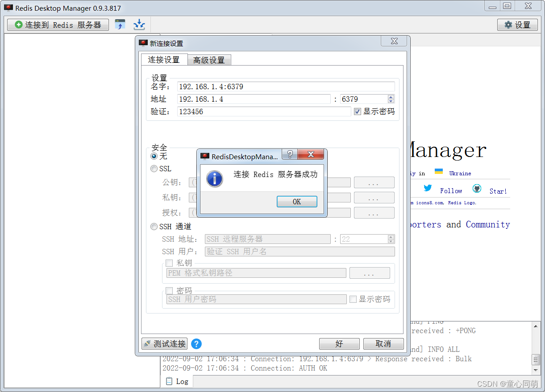Click the Follow link

(x=451, y=191)
